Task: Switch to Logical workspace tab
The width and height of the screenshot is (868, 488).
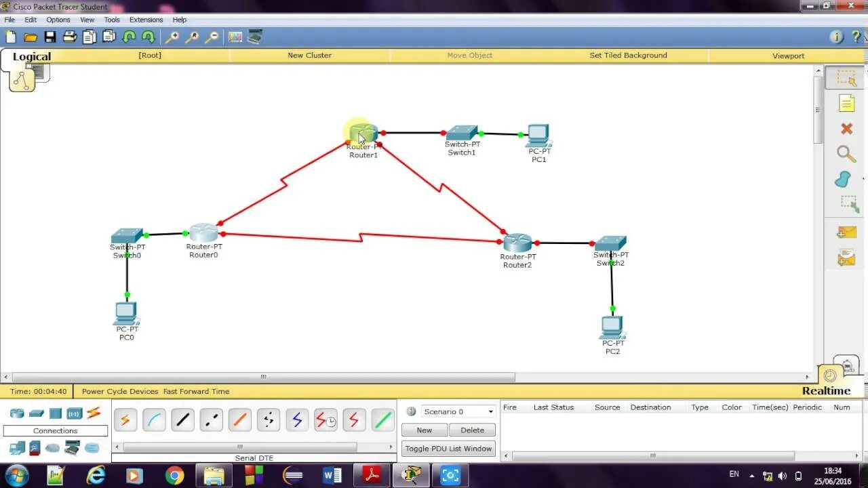Action: click(32, 57)
